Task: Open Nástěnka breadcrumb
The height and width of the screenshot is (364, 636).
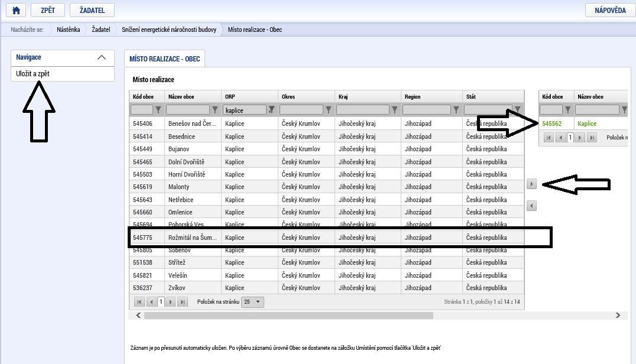Action: pyautogui.click(x=68, y=30)
